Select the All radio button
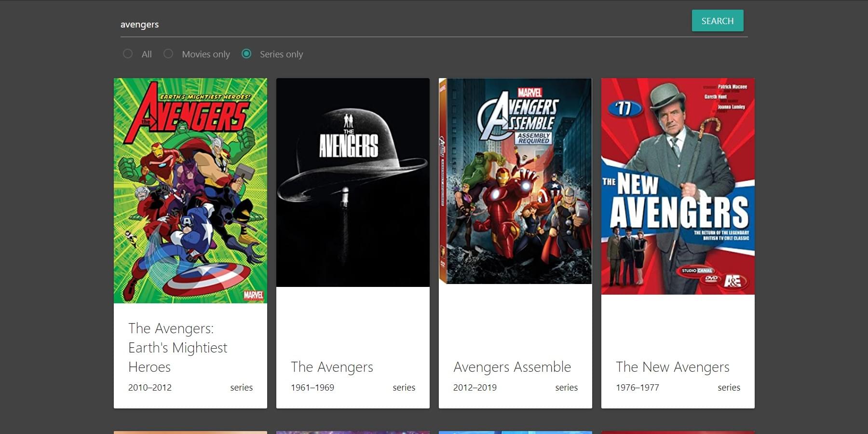Screen dimensions: 868x434 point(128,54)
